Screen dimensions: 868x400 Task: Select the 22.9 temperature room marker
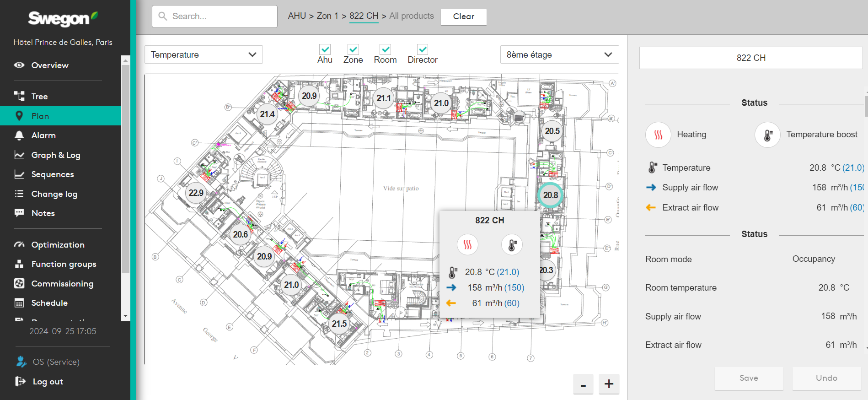196,193
